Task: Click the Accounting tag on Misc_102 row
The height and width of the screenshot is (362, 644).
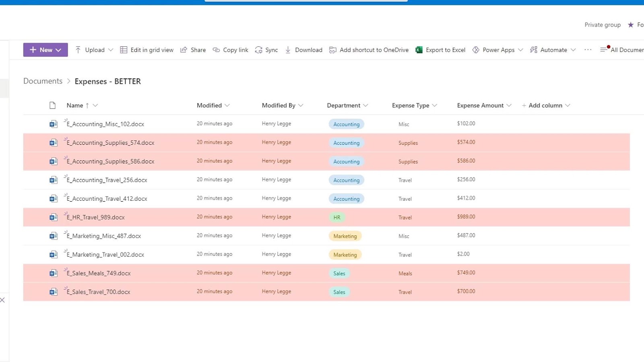Action: (346, 124)
